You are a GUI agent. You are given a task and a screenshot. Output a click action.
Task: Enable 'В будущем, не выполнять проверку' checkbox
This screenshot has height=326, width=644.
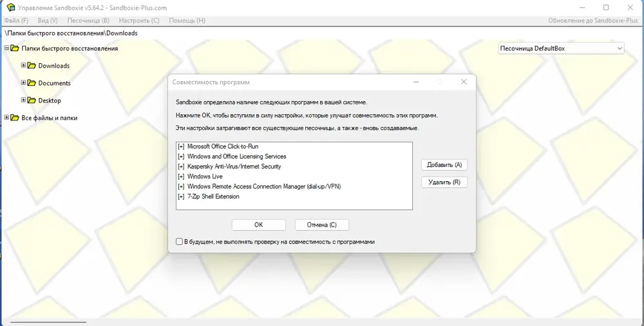coord(179,242)
